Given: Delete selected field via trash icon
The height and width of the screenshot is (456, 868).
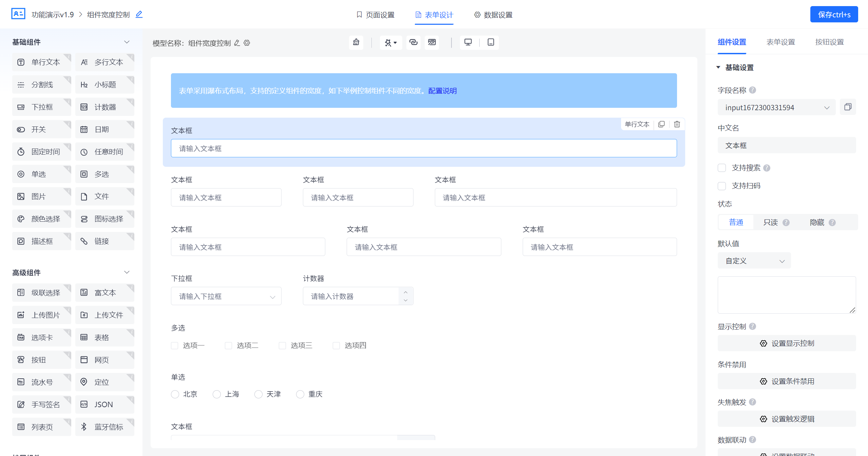Looking at the screenshot, I should pyautogui.click(x=677, y=124).
